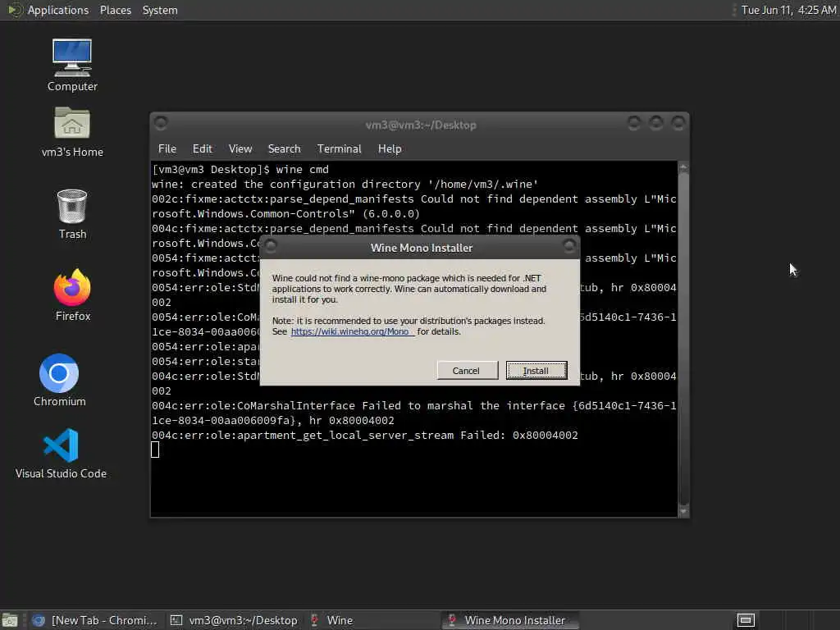Open the terminal File menu
This screenshot has width=840, height=630.
click(x=167, y=149)
